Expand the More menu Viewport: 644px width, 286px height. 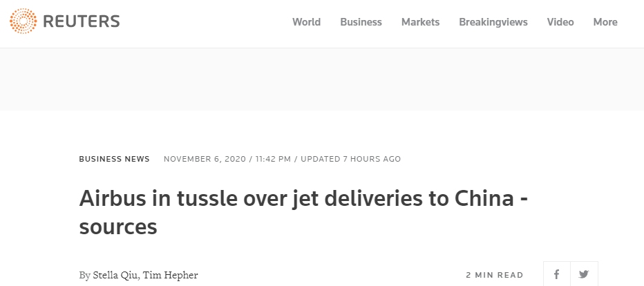click(605, 22)
